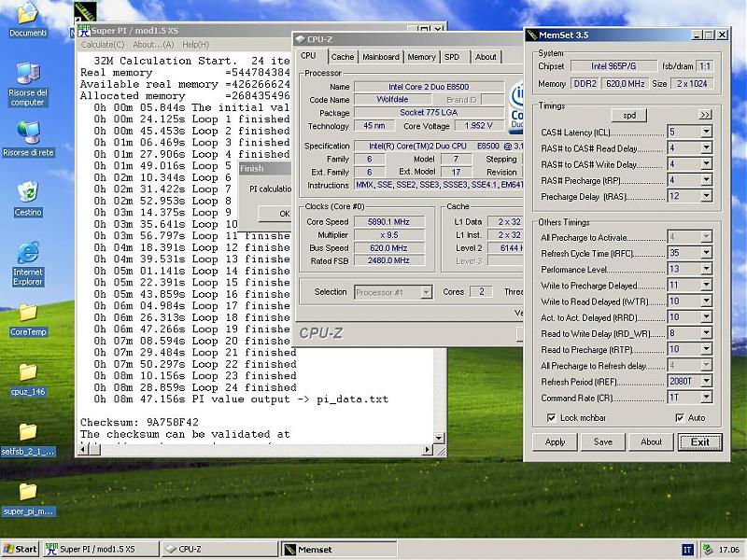Click the system tray network icon
The image size is (747, 560).
[708, 550]
